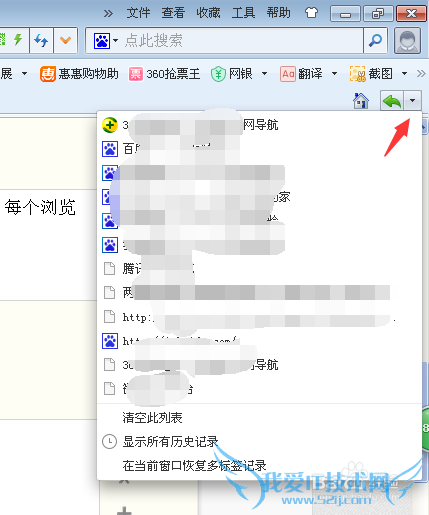Open the 帮助 menu
Image resolution: width=429 pixels, height=515 pixels.
point(278,13)
